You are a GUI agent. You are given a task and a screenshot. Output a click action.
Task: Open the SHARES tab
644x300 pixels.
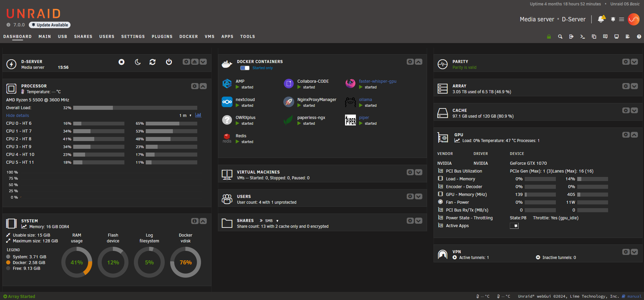(x=83, y=37)
